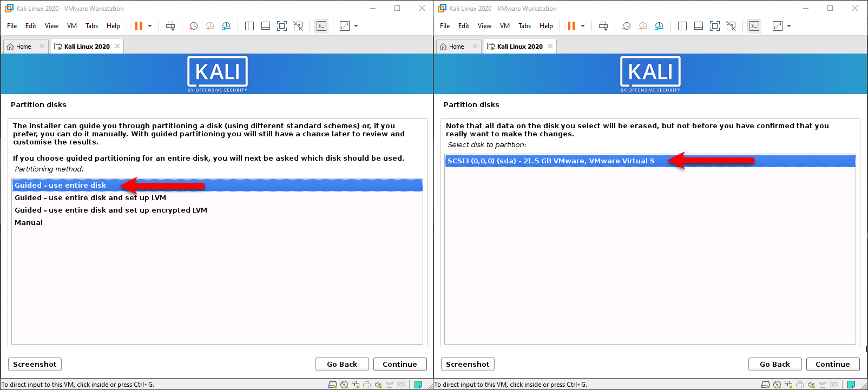Select Guided - use entire disk option
Viewport: 868px width, 390px height.
coord(217,185)
